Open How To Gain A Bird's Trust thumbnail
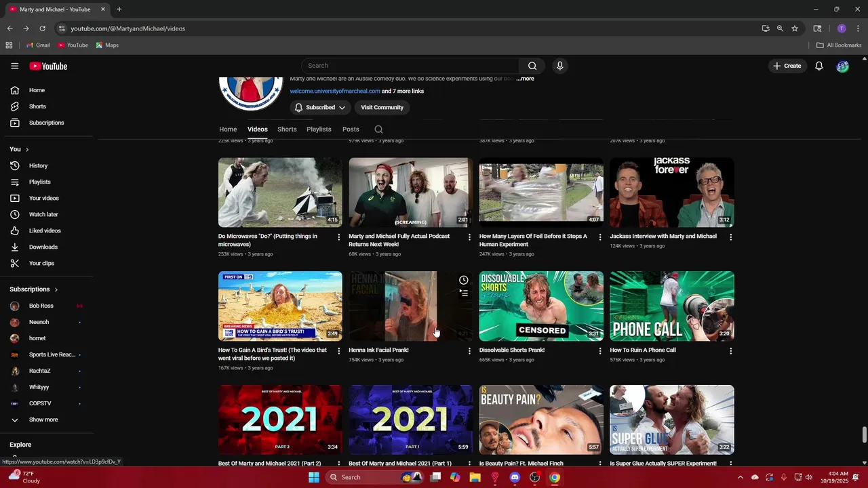The width and height of the screenshot is (868, 488). pos(280,306)
